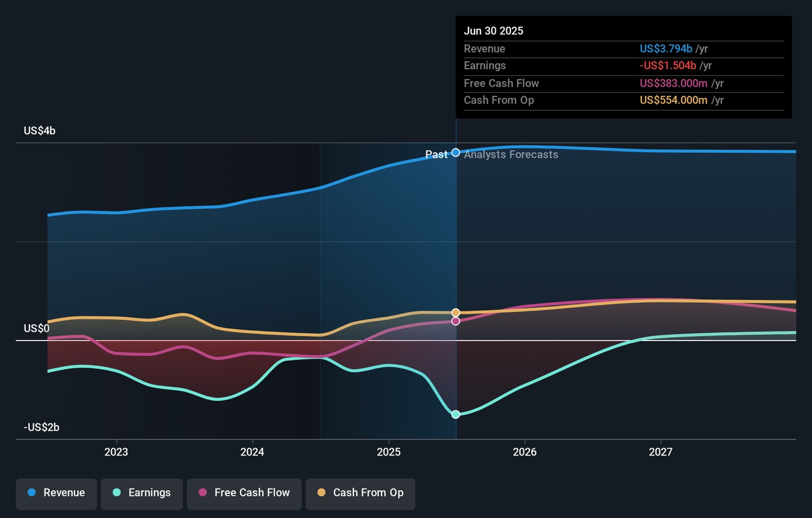Click the orange Cash From Op legend dot
The image size is (812, 518).
pos(321,493)
